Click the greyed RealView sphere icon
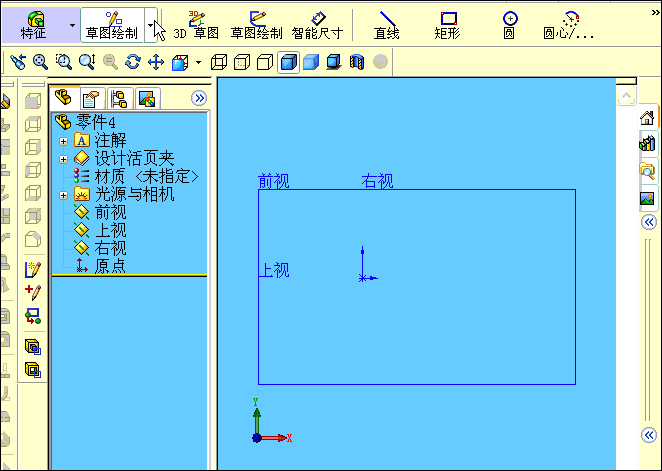The width and height of the screenshot is (662, 471). pyautogui.click(x=380, y=62)
